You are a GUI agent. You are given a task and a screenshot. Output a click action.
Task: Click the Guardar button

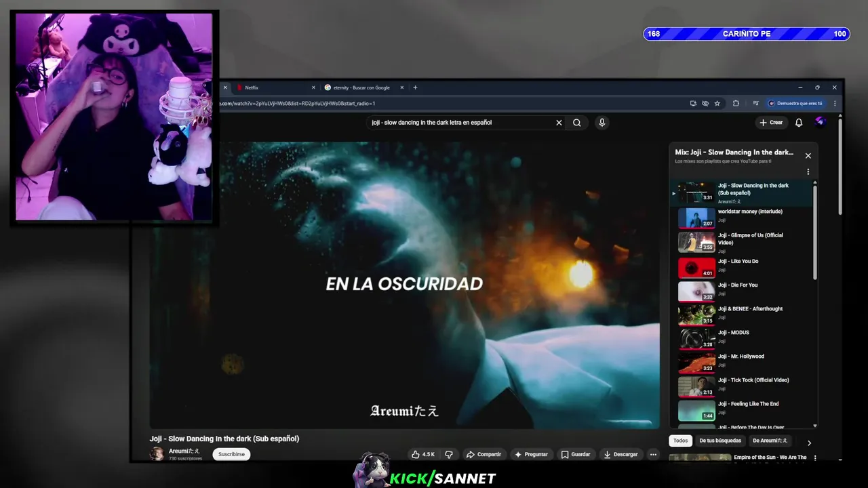(x=576, y=454)
